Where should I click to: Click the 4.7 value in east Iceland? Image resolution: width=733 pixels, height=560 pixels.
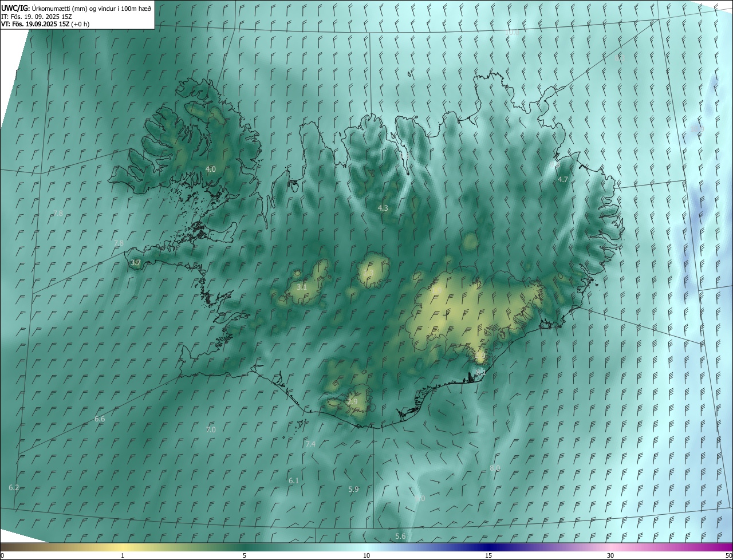[563, 179]
